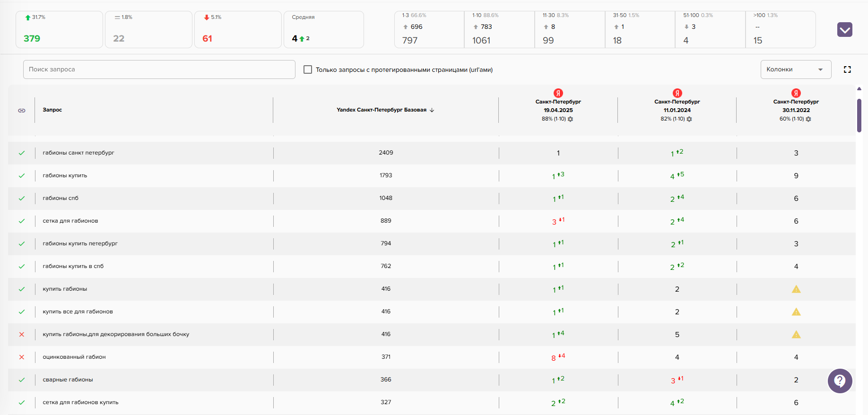Click red cross for оцинкованный габион
The image size is (868, 415).
(x=22, y=357)
